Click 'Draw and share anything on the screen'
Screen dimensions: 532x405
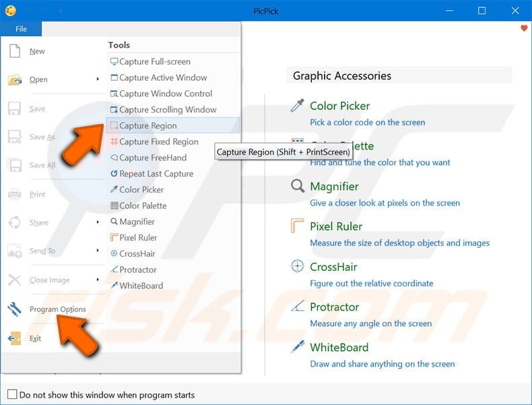[382, 364]
